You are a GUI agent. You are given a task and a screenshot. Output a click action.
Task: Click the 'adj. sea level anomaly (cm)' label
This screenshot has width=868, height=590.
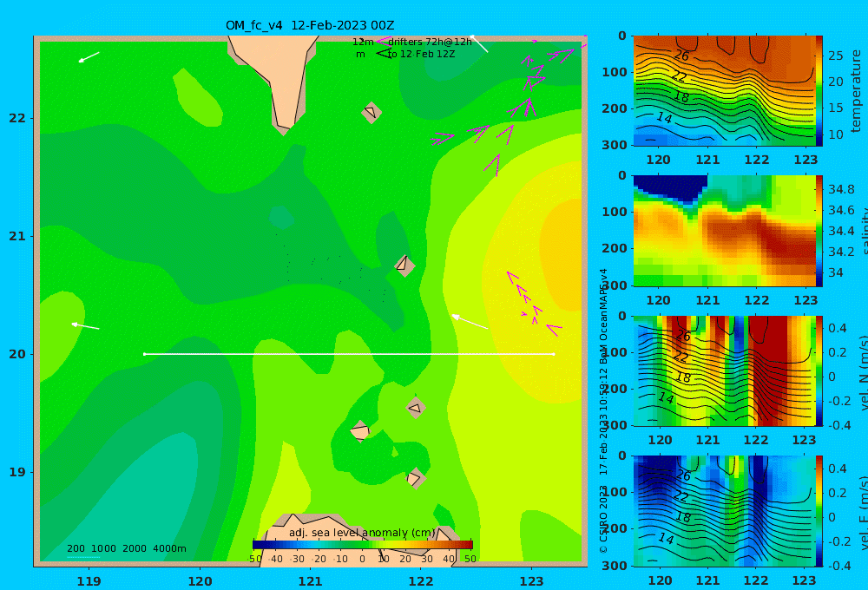(x=362, y=533)
